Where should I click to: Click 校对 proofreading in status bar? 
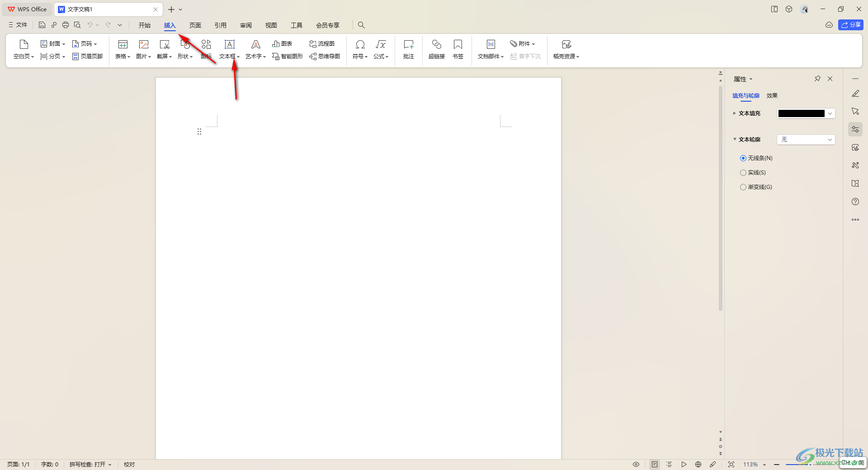(x=129, y=464)
